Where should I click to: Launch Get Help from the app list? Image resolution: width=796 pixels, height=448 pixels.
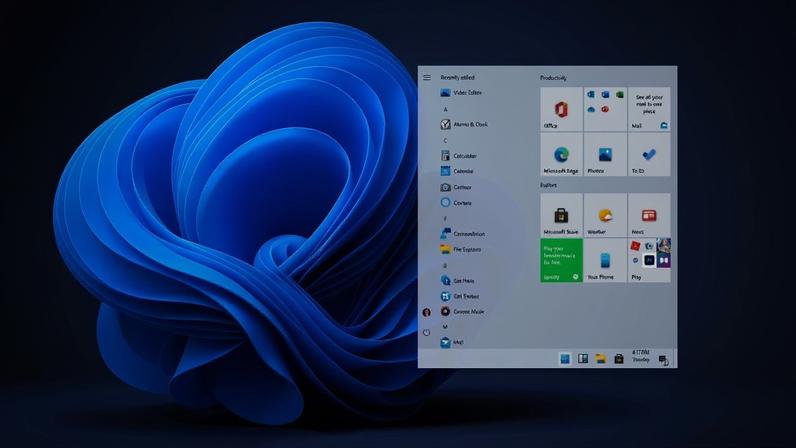[x=457, y=280]
